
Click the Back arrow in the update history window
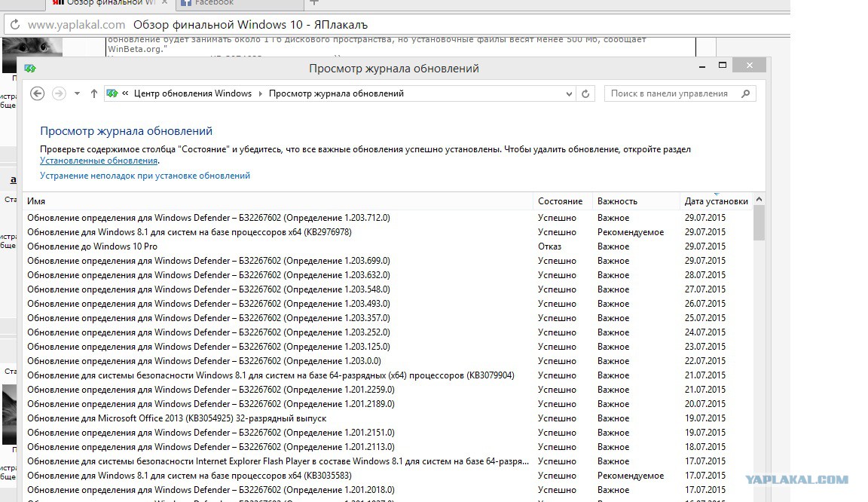(37, 93)
